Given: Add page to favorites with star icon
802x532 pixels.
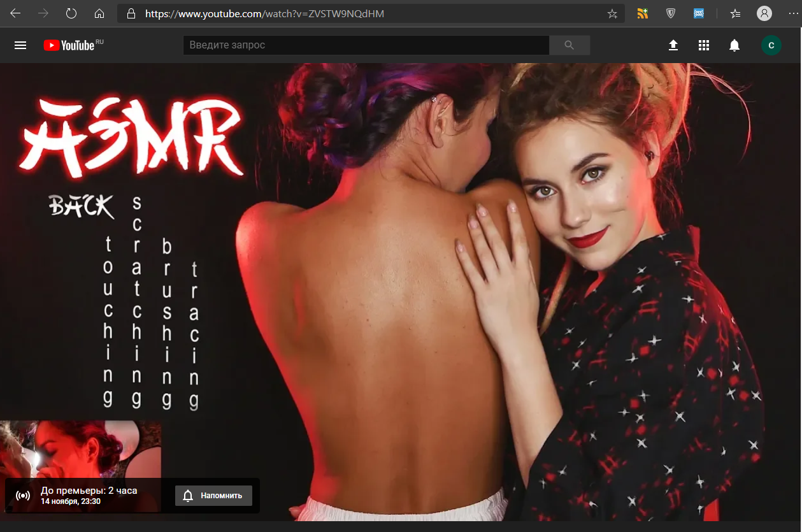Looking at the screenshot, I should (612, 13).
